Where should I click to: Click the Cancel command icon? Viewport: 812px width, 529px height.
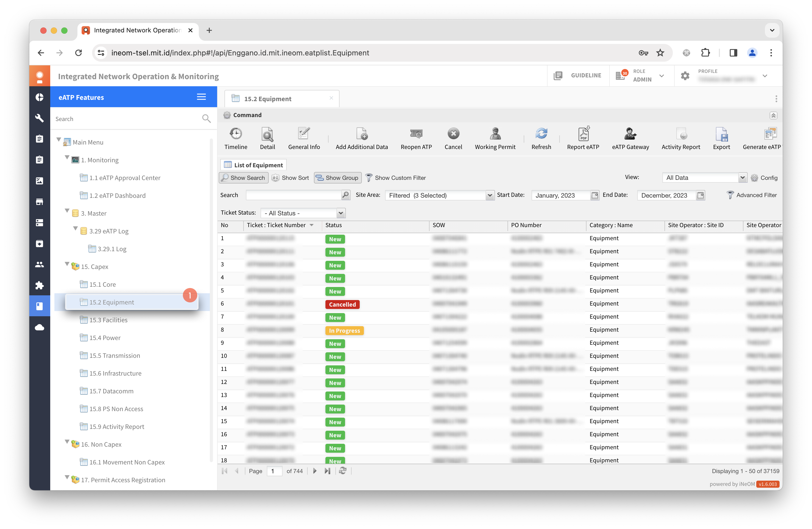point(453,134)
